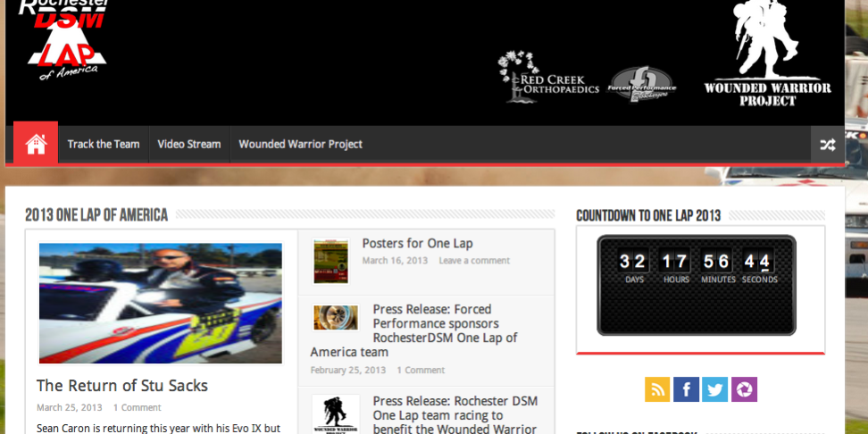Open the Posters for One Lap post
The width and height of the screenshot is (868, 434).
(x=417, y=243)
